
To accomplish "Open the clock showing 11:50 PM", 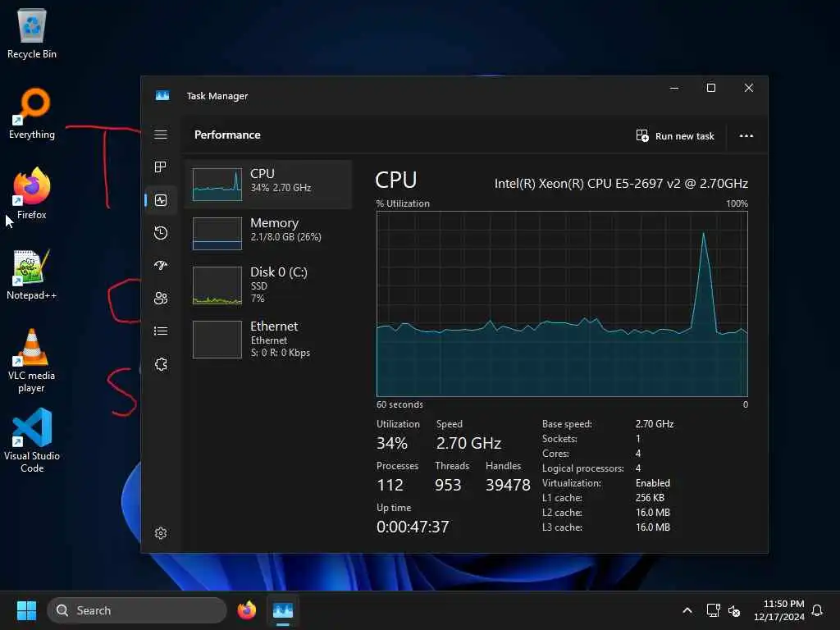I will point(779,610).
